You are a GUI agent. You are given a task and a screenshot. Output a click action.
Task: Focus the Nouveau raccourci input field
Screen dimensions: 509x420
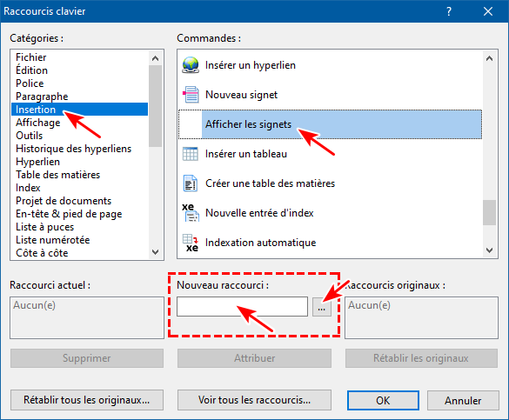click(x=242, y=306)
